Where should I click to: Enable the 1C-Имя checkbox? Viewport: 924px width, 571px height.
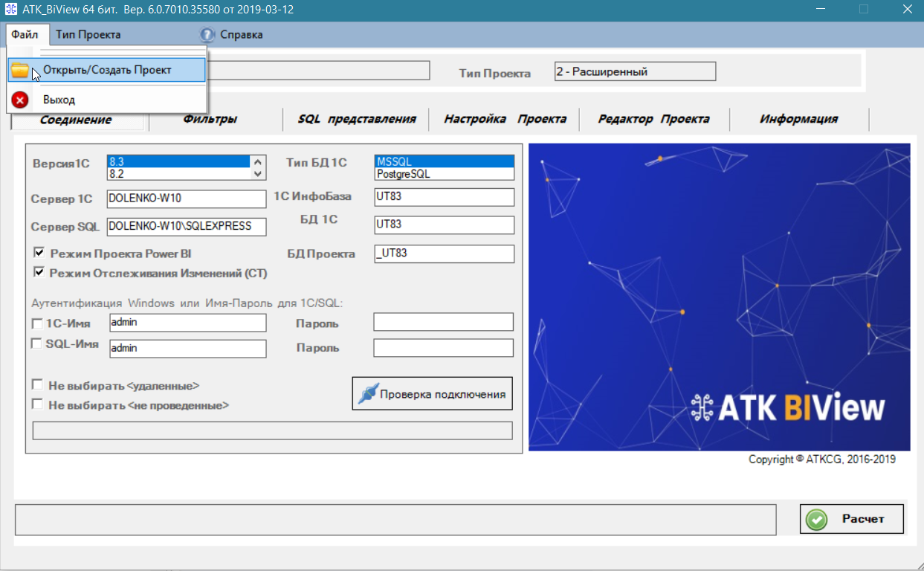36,324
